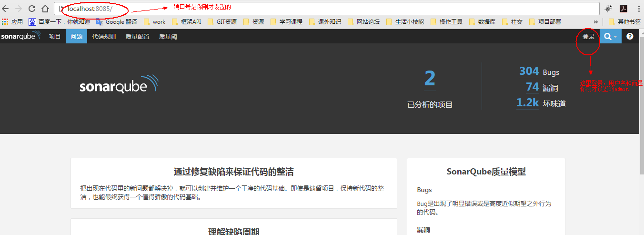
Task: Click the large SonarQube banner logo
Action: (119, 83)
